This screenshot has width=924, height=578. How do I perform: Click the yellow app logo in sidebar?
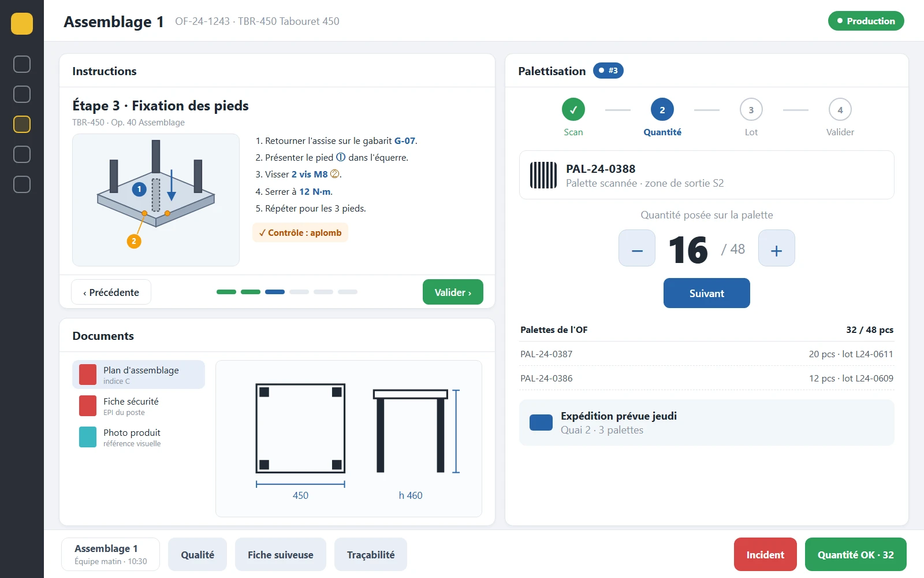(x=22, y=24)
